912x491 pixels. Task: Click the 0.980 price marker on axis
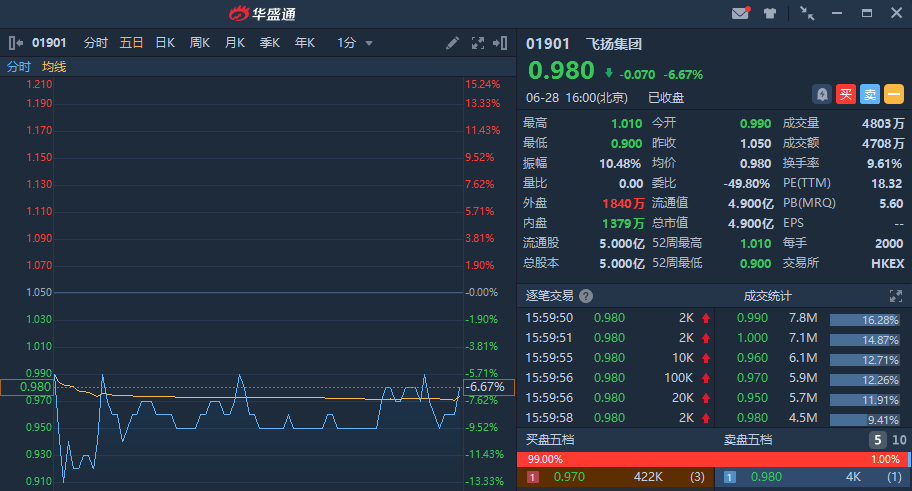click(x=27, y=387)
